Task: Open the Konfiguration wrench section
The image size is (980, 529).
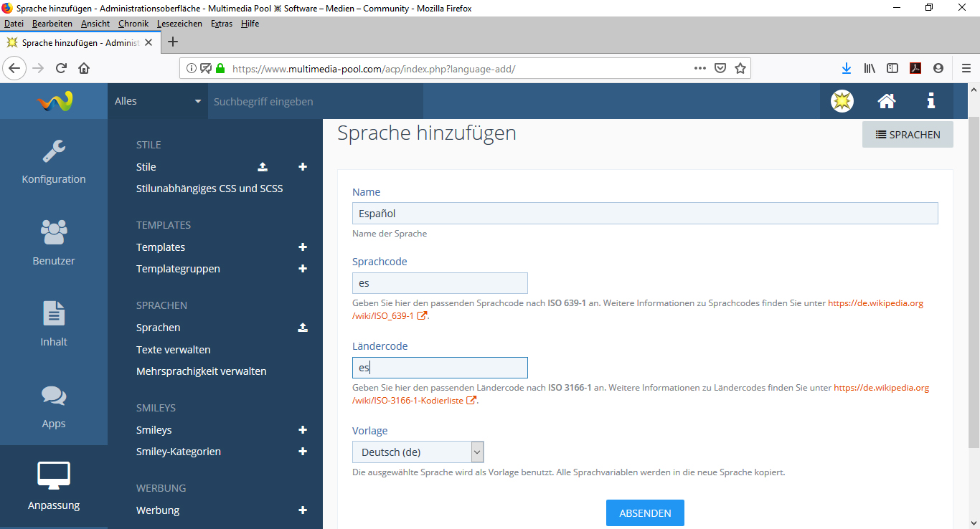Action: click(54, 162)
